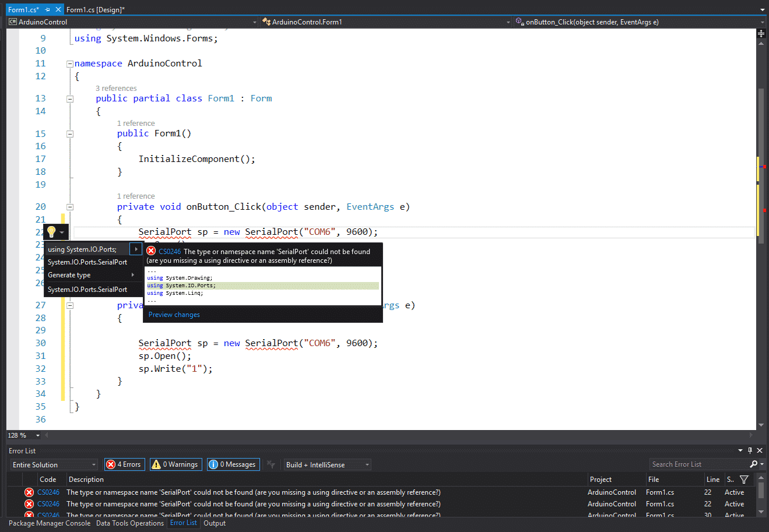
Task: Toggle the 0 Messages filter
Action: (233, 464)
